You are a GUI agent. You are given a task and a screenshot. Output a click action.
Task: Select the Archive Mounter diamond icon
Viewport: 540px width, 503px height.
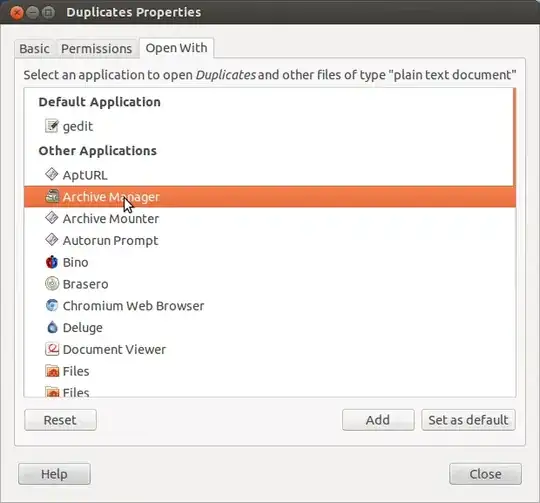coord(52,218)
